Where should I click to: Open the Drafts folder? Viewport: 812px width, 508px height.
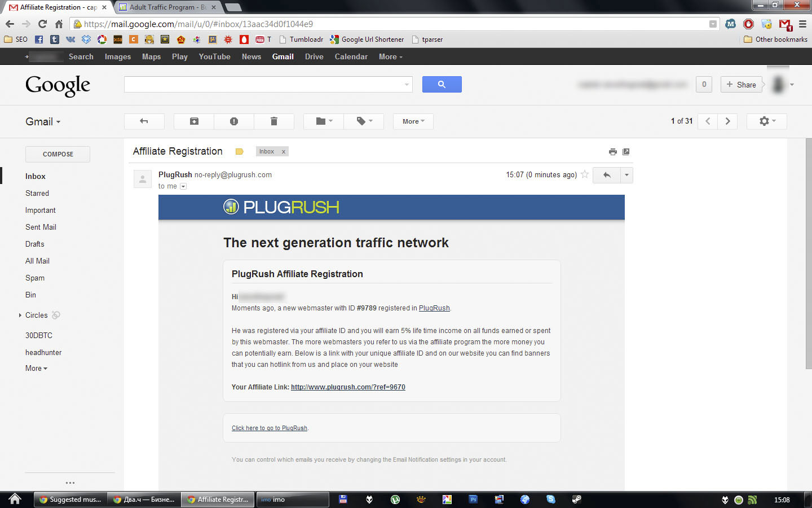35,244
